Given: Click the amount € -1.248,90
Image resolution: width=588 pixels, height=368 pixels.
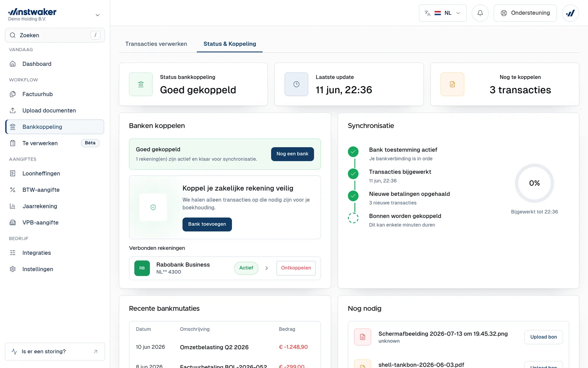Looking at the screenshot, I should pyautogui.click(x=293, y=347).
